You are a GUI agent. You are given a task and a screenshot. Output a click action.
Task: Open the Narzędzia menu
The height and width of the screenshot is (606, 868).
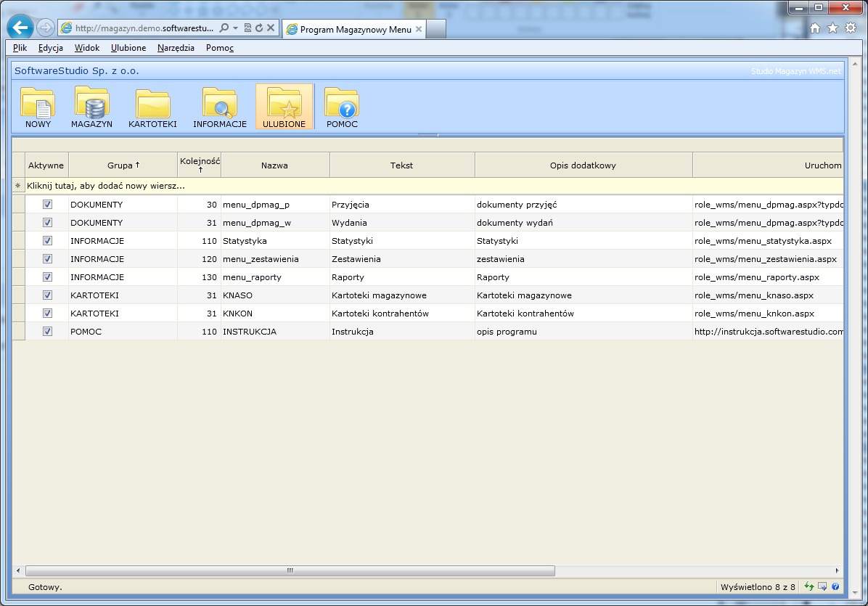(x=176, y=48)
